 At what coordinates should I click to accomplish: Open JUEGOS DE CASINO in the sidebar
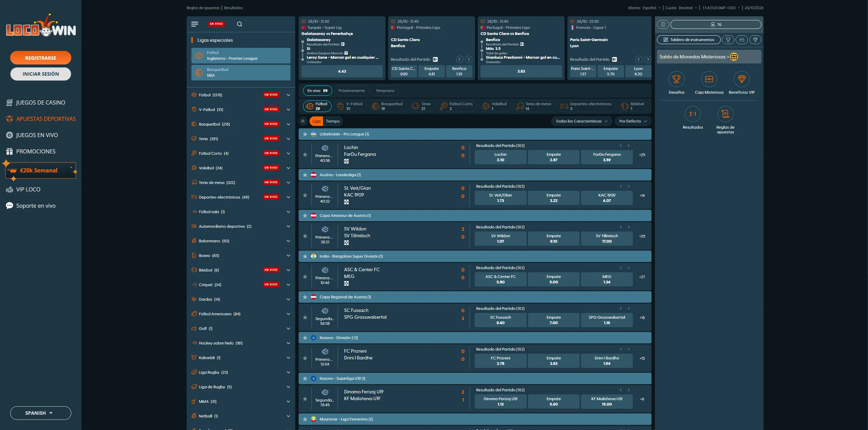point(36,102)
